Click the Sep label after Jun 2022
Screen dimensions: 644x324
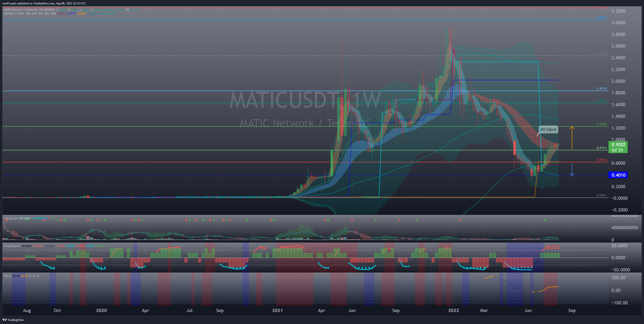pyautogui.click(x=572, y=310)
